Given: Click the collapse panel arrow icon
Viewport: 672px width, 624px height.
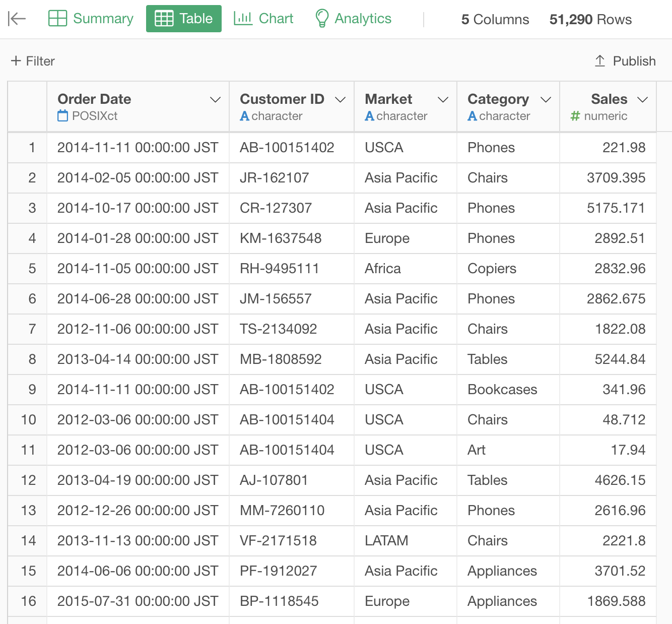Looking at the screenshot, I should (17, 19).
